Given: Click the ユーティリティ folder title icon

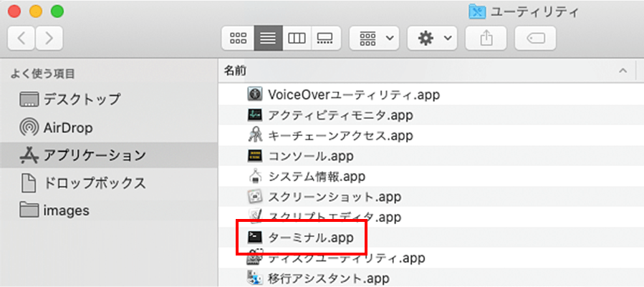Looking at the screenshot, I should point(477,12).
